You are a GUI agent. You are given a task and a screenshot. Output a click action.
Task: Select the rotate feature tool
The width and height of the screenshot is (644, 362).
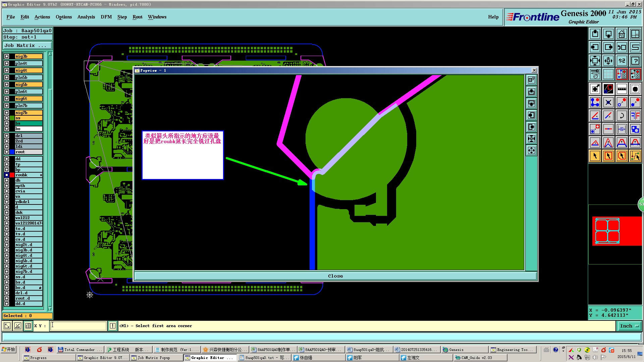coord(622,116)
